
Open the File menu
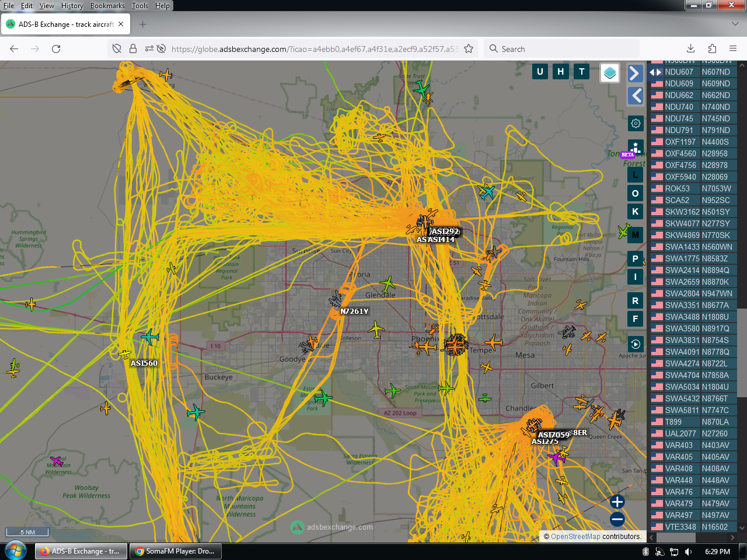pos(9,6)
